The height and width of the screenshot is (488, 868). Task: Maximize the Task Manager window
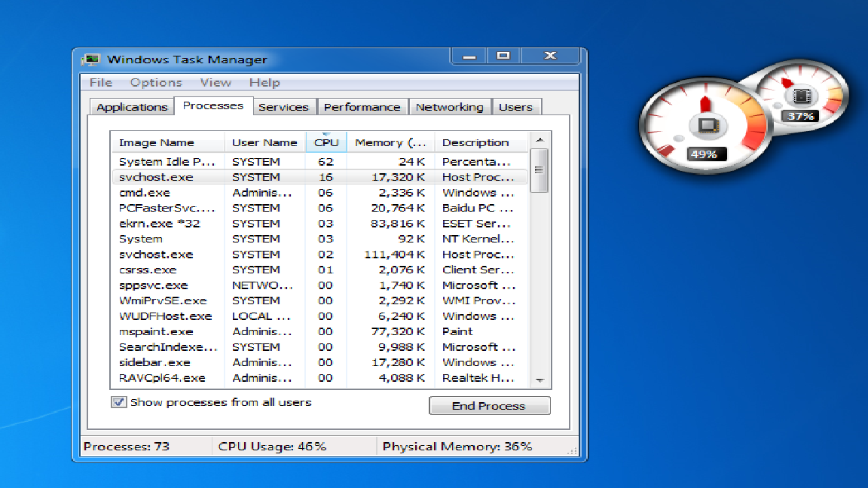503,55
